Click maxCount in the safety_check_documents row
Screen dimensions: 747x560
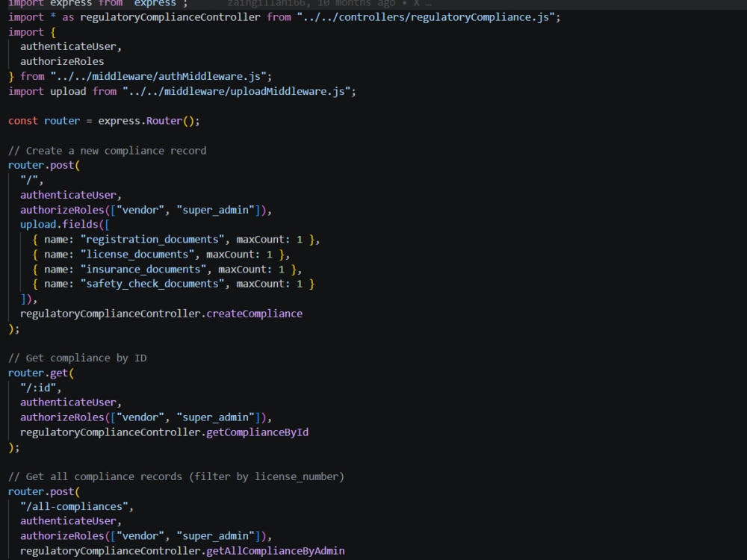pyautogui.click(x=260, y=284)
